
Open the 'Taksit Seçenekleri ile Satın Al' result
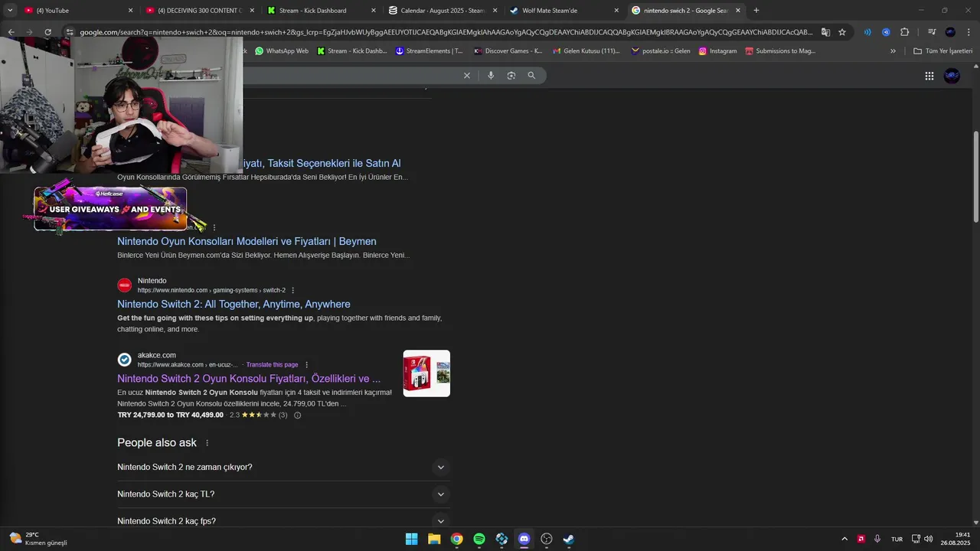[x=322, y=164]
